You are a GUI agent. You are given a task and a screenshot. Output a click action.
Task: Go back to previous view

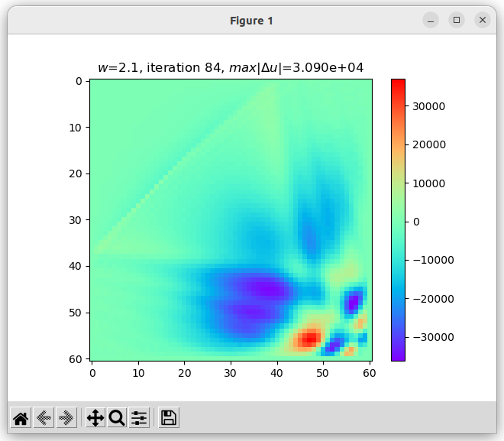pyautogui.click(x=44, y=418)
